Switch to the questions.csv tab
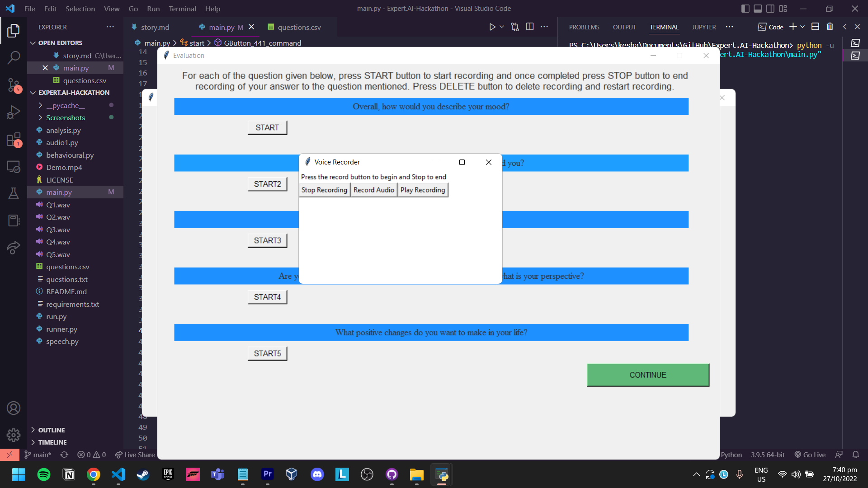Image resolution: width=868 pixels, height=488 pixels. tap(299, 27)
